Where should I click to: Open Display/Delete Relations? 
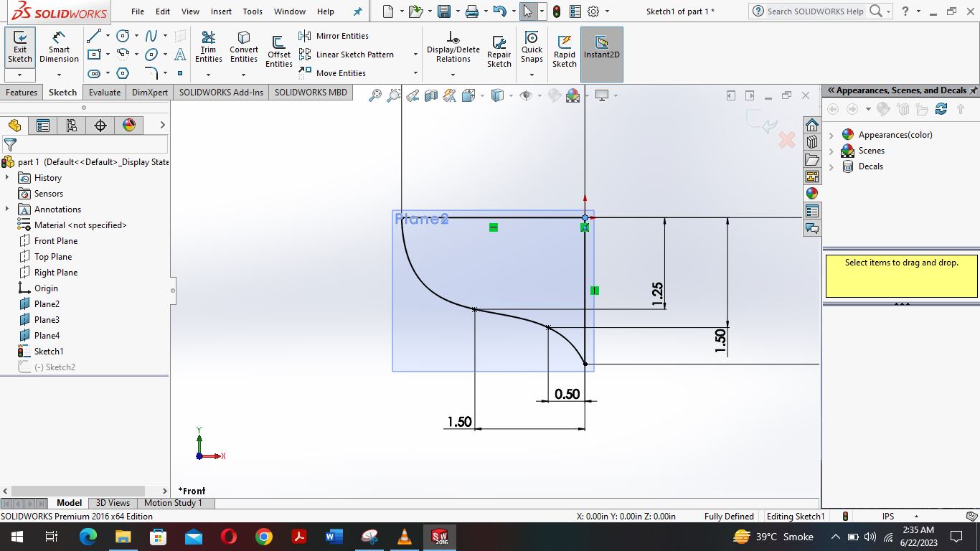(x=453, y=47)
